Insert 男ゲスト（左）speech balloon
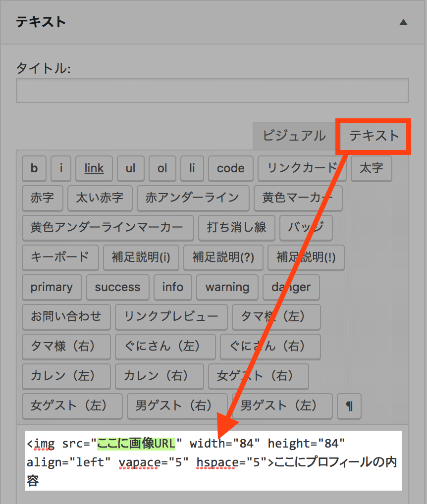Viewport: 427px width, 504px height. [x=282, y=405]
